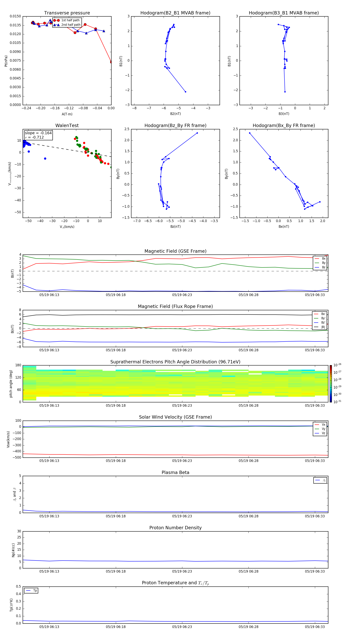Click the "Pt(nPa)" y-axis label
351x644 pixels.
[x=6, y=61]
